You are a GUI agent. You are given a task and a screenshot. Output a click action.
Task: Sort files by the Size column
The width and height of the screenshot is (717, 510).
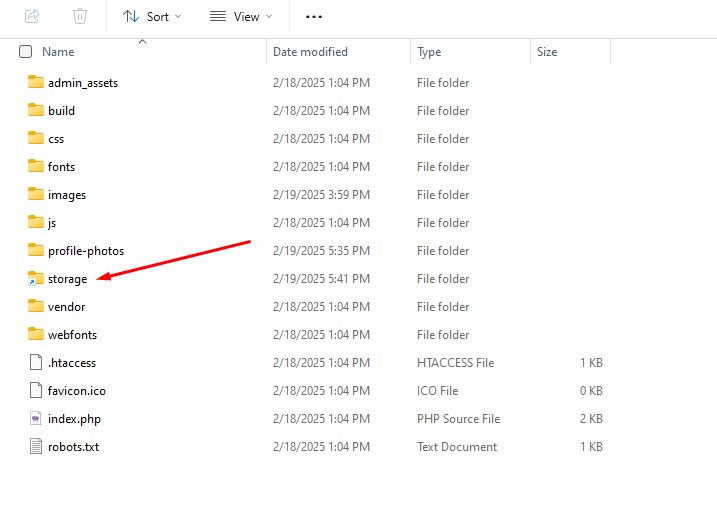pyautogui.click(x=547, y=52)
